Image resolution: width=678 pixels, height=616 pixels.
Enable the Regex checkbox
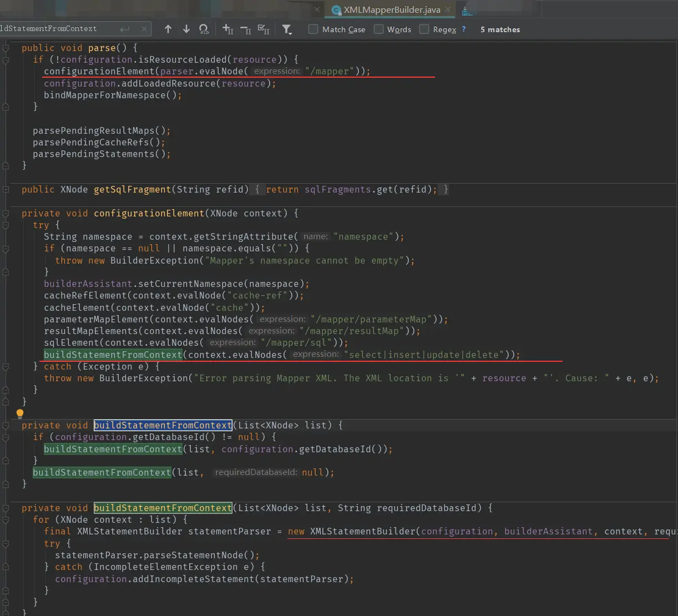(424, 29)
